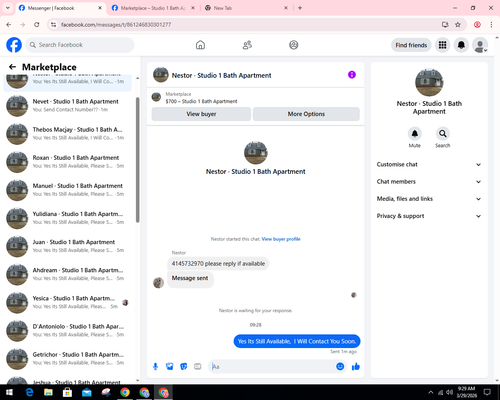Open new browser tab plus button
The height and width of the screenshot is (400, 500).
(300, 8)
